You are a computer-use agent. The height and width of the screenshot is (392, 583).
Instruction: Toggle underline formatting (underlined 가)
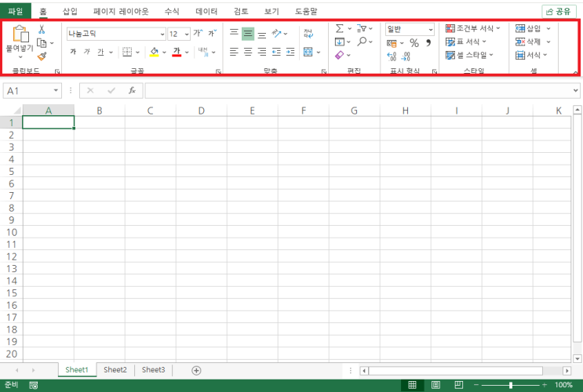(100, 52)
